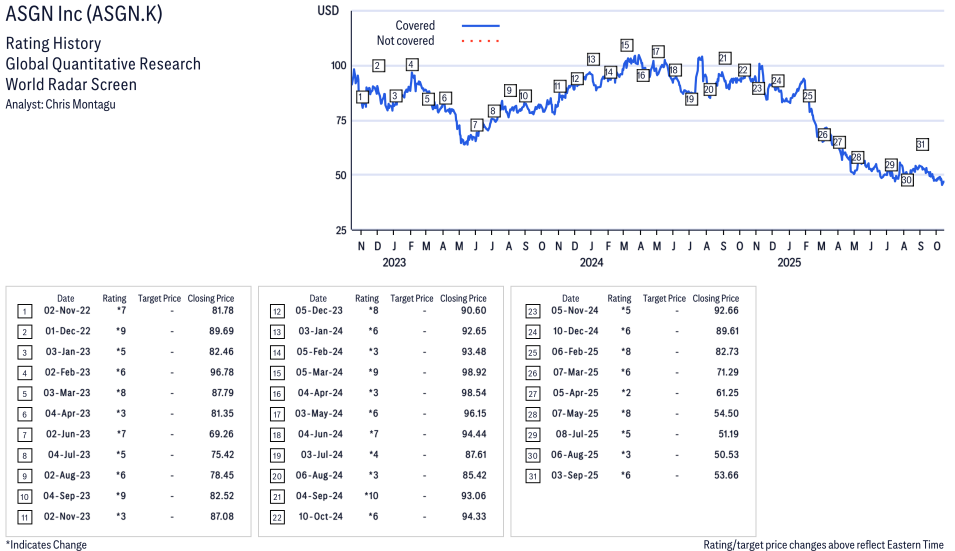
Task: Select the 04-Sep-24 date in the table
Action: [318, 494]
